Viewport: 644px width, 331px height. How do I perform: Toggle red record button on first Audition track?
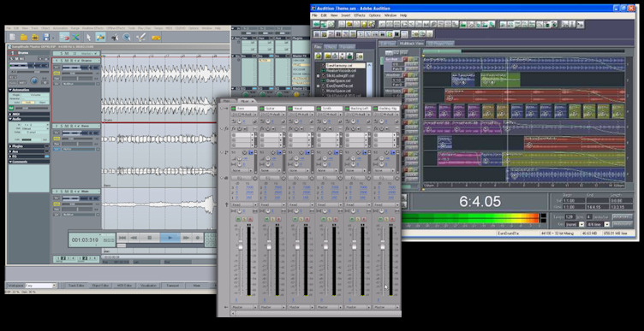pyautogui.click(x=405, y=59)
